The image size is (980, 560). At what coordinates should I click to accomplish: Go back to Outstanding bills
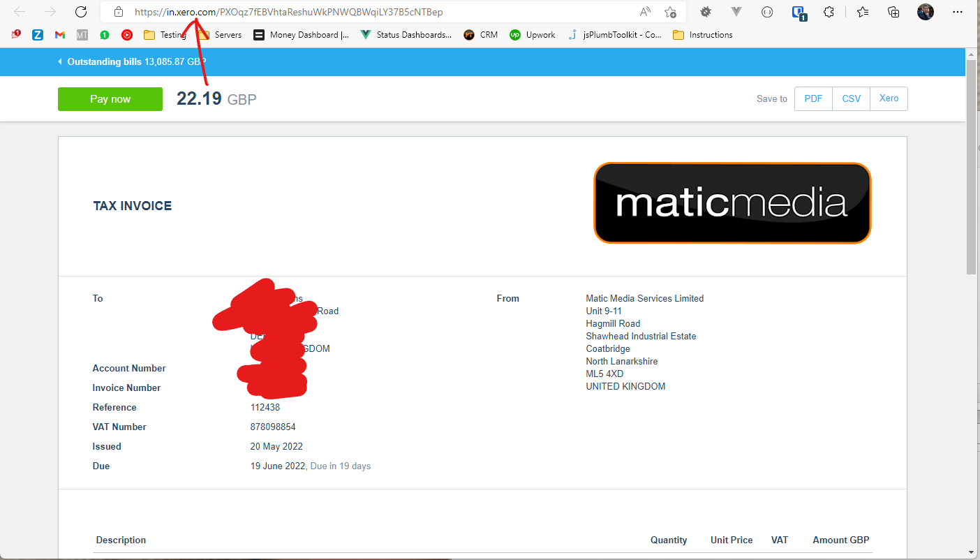click(x=133, y=61)
